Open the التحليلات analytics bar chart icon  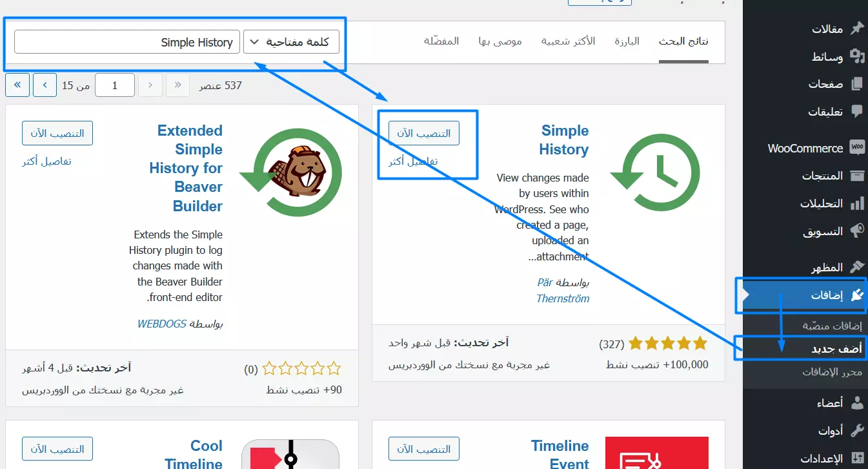point(856,203)
